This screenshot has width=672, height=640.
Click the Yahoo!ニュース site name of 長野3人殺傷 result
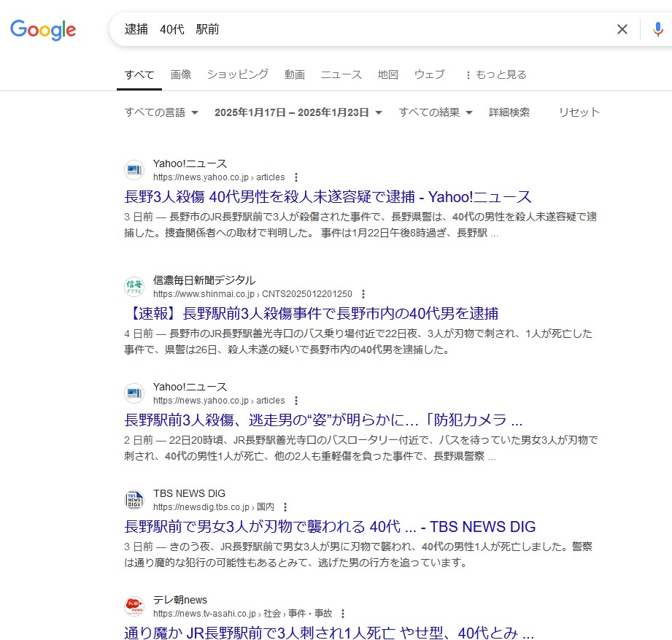pos(190,163)
